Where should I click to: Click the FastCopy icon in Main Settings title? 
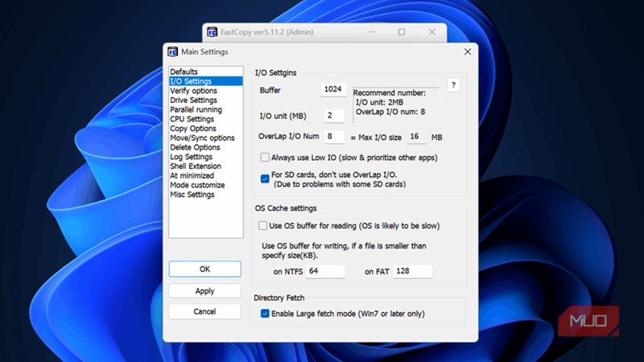pos(172,51)
